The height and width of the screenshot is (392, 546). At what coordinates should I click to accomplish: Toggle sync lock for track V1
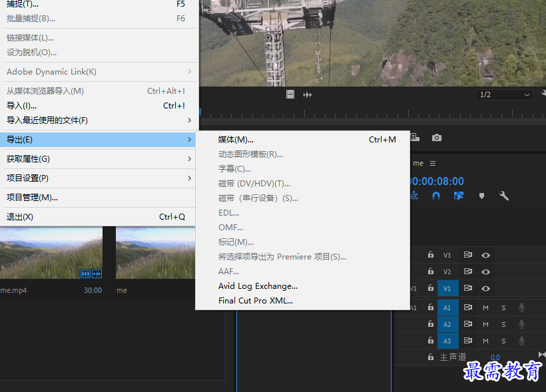pyautogui.click(x=468, y=288)
